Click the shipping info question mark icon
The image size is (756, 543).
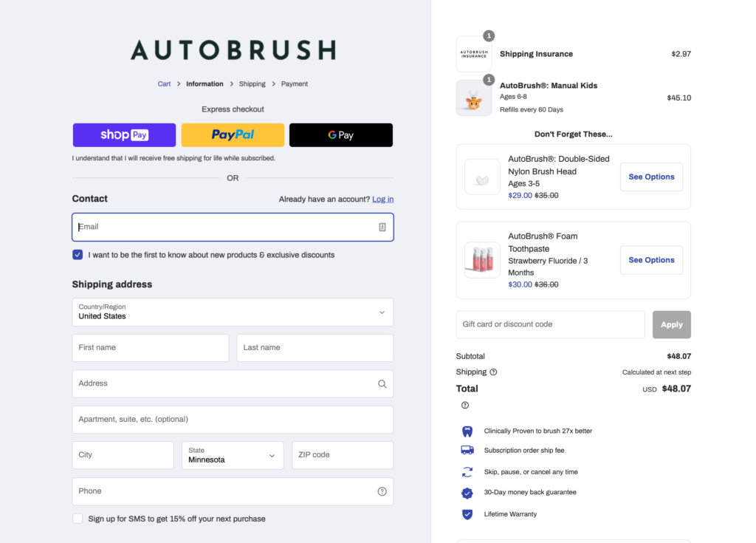493,372
